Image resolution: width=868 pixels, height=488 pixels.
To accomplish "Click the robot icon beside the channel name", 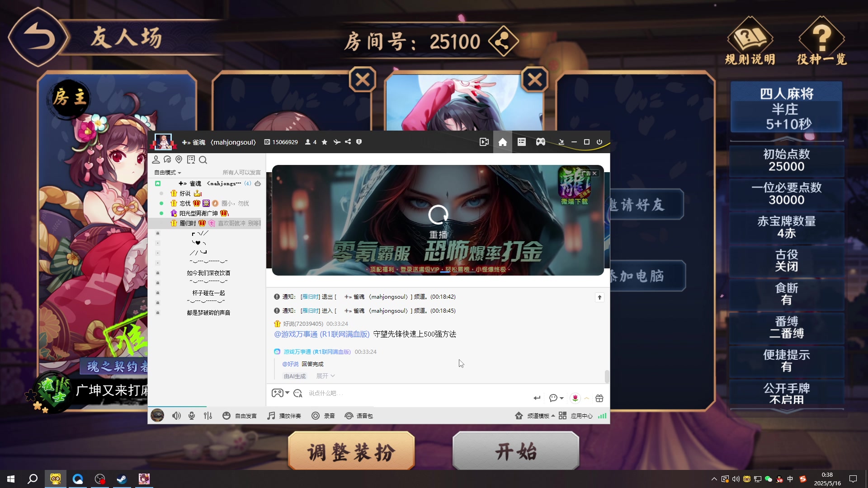I will tap(258, 183).
